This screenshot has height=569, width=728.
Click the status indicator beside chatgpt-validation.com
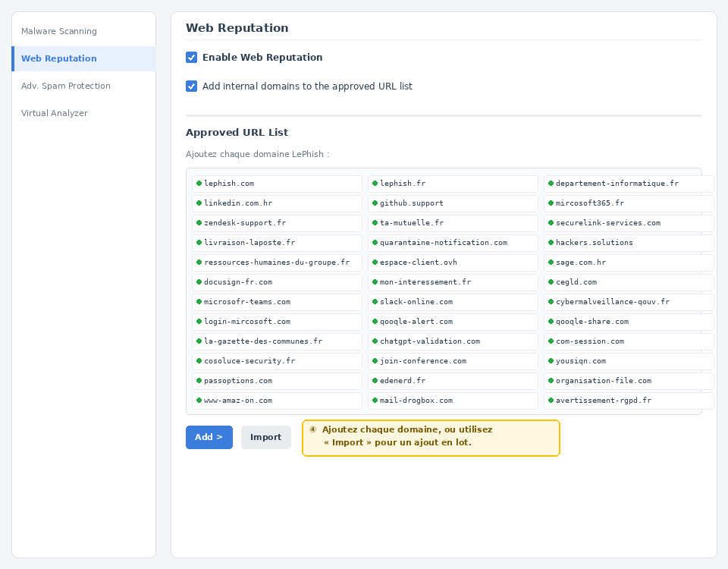374,341
